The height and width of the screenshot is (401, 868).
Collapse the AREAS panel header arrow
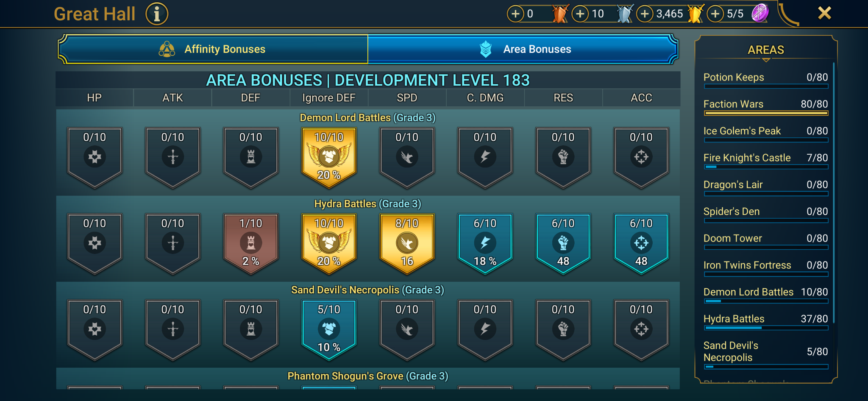pos(766,60)
